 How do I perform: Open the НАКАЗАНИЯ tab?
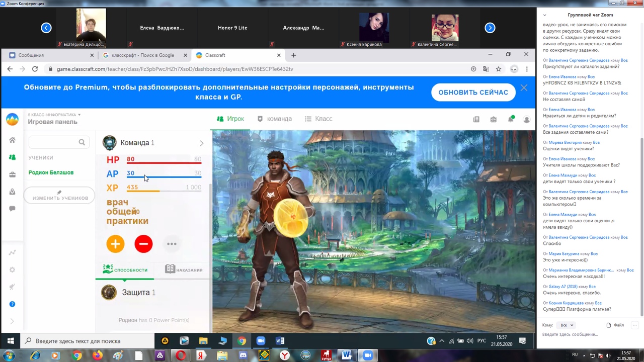tap(184, 270)
